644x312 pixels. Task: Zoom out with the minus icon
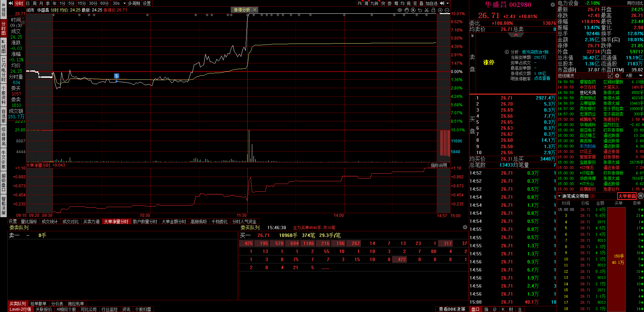pos(447,10)
